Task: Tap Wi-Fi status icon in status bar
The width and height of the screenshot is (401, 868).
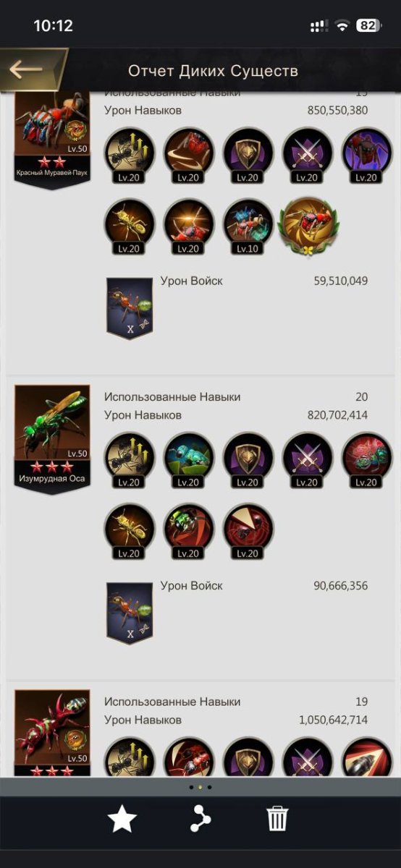Action: click(342, 25)
